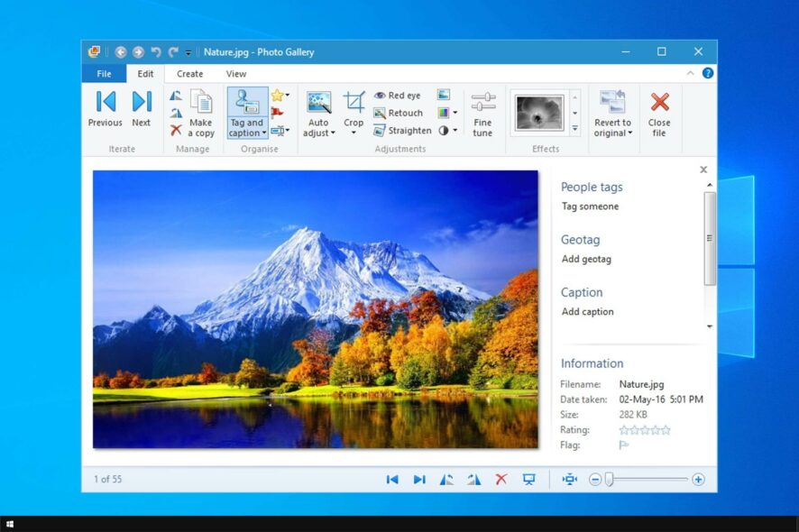Flag the photo with the red flag icon
Screen dimensions: 799x532
277,113
